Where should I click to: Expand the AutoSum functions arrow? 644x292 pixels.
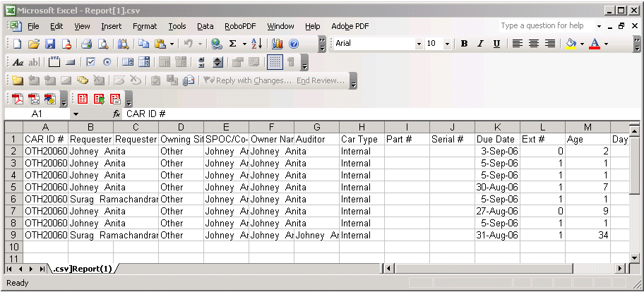tap(244, 44)
